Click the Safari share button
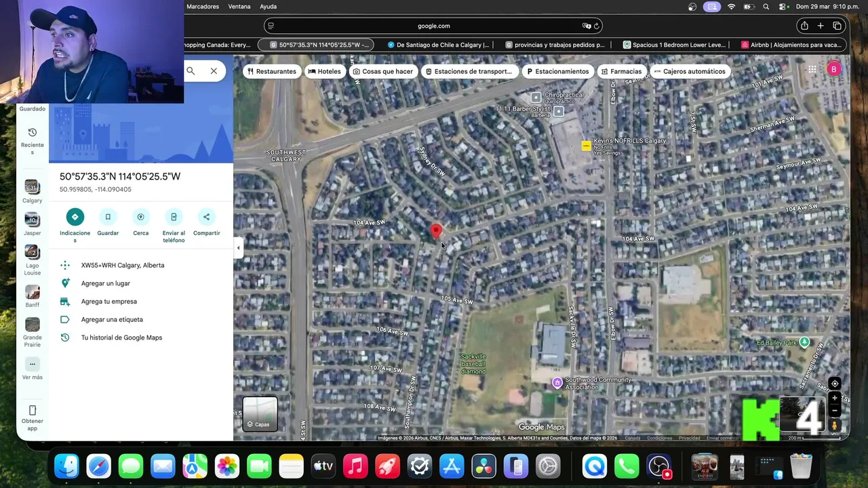868x488 pixels. tap(804, 26)
